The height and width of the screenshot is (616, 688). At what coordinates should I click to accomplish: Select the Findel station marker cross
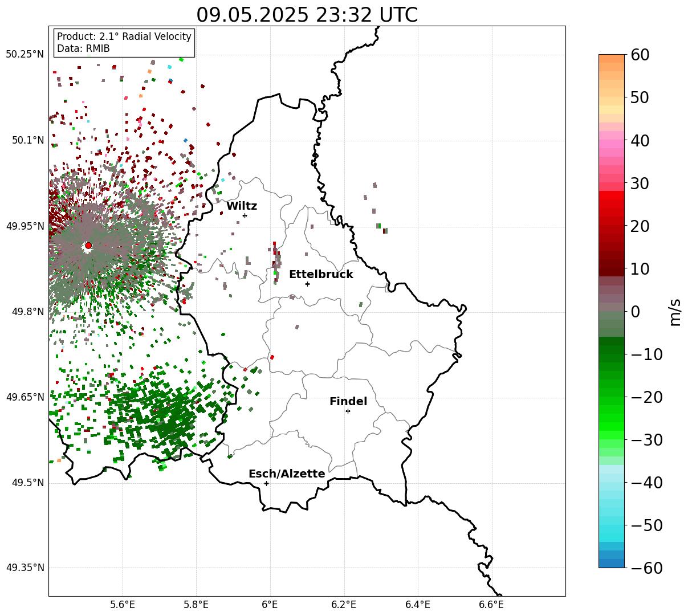click(x=348, y=411)
